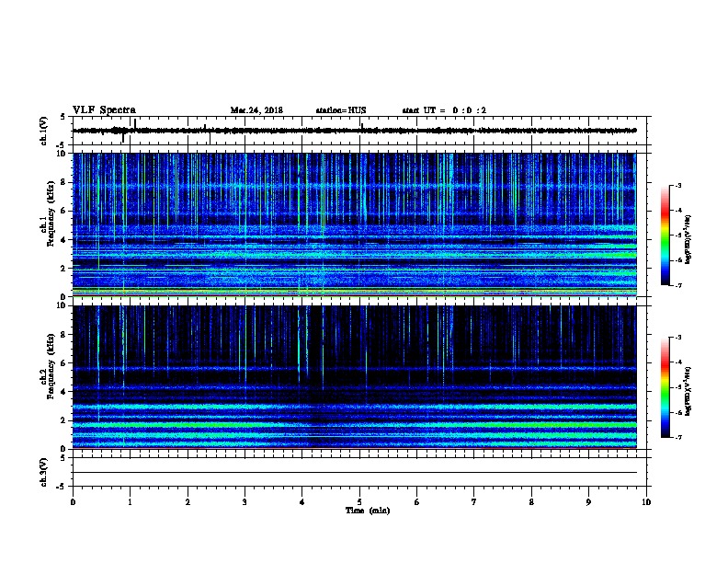The height and width of the screenshot is (563, 728).
Task: Click the "ch.3(V)" axis label
Action: pyautogui.click(x=43, y=472)
